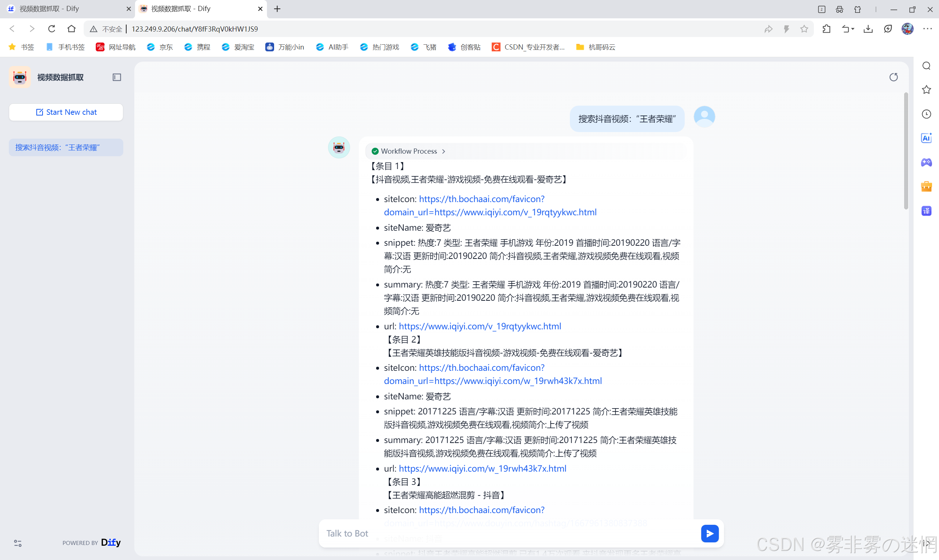Screen dimensions: 939x560
Task: Click the tab counter icon in the title bar
Action: pyautogui.click(x=822, y=9)
